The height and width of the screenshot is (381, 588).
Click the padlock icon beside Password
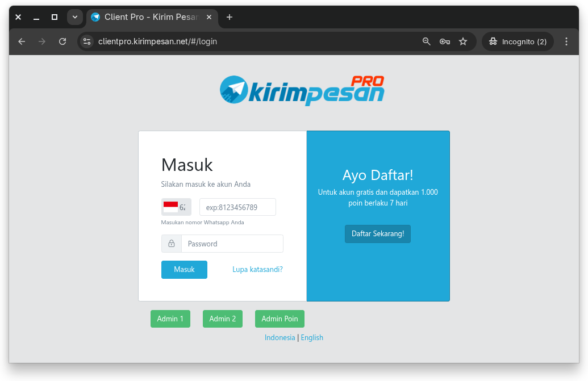tap(172, 244)
